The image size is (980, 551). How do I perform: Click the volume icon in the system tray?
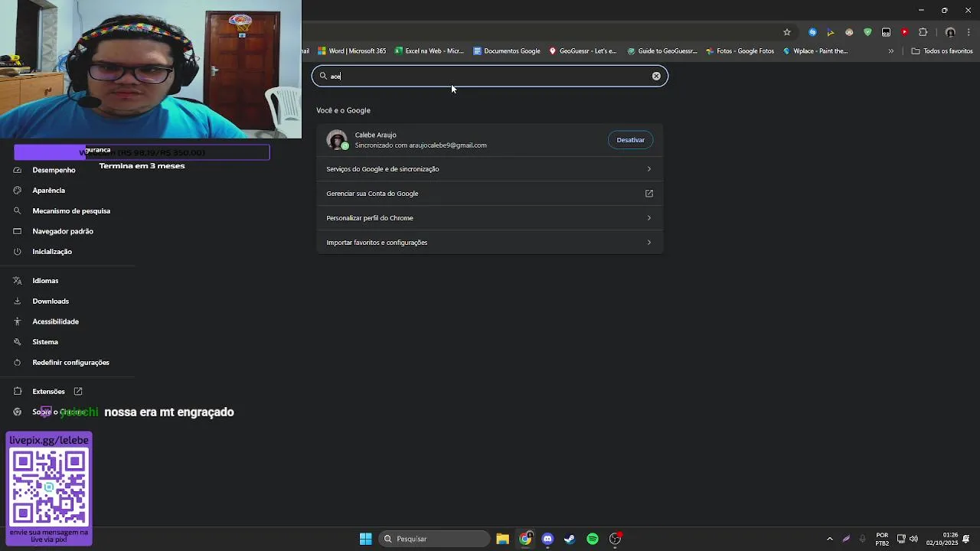pyautogui.click(x=913, y=539)
